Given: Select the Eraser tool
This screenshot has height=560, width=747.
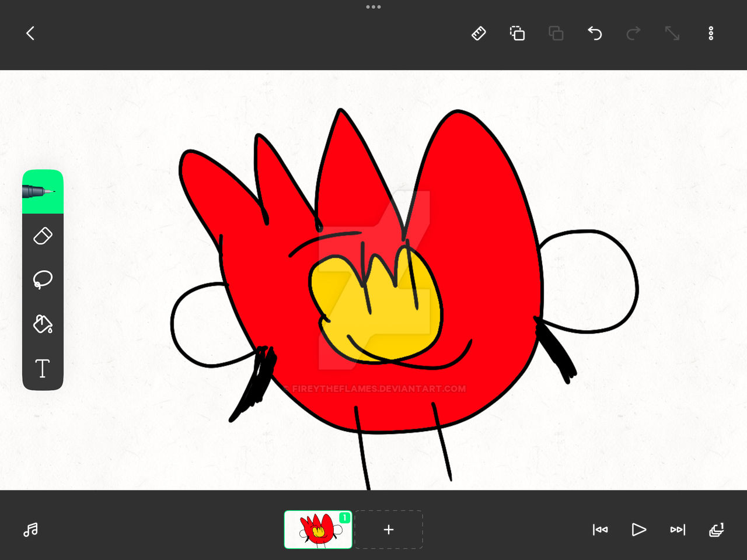Looking at the screenshot, I should (43, 236).
